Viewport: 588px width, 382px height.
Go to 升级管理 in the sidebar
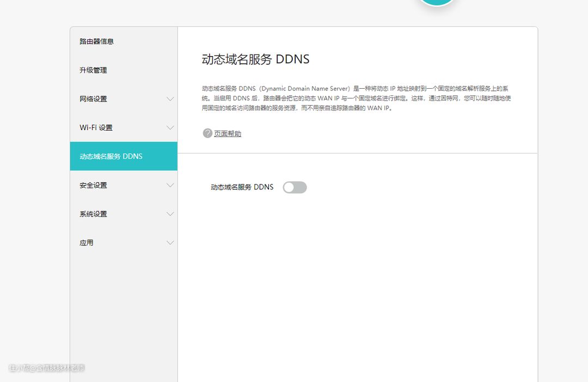tap(93, 70)
